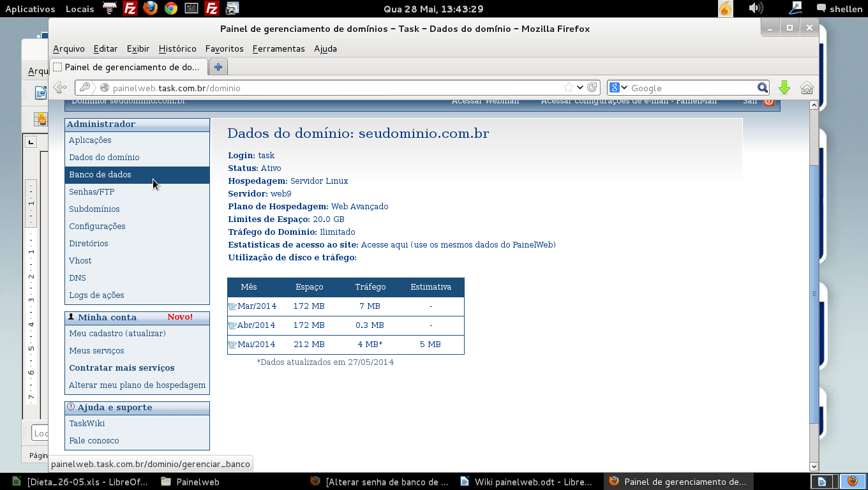Screen dimensions: 868x490
Task: Open Diretórios sidebar link
Action: 89,244
